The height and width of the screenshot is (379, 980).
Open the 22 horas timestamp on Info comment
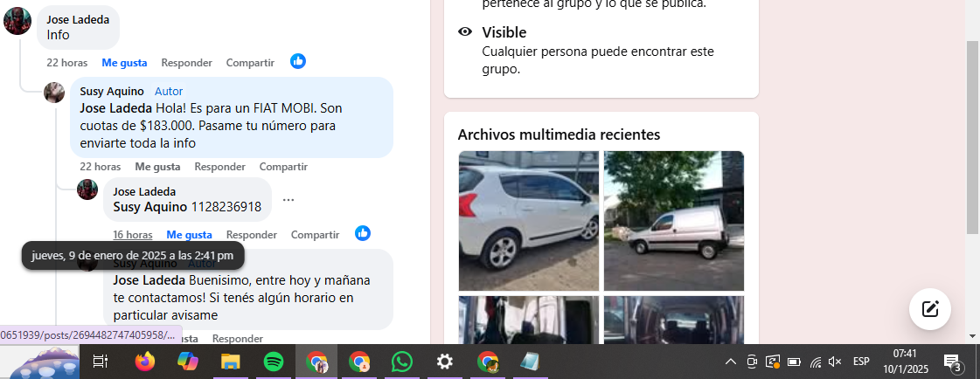pyautogui.click(x=66, y=62)
